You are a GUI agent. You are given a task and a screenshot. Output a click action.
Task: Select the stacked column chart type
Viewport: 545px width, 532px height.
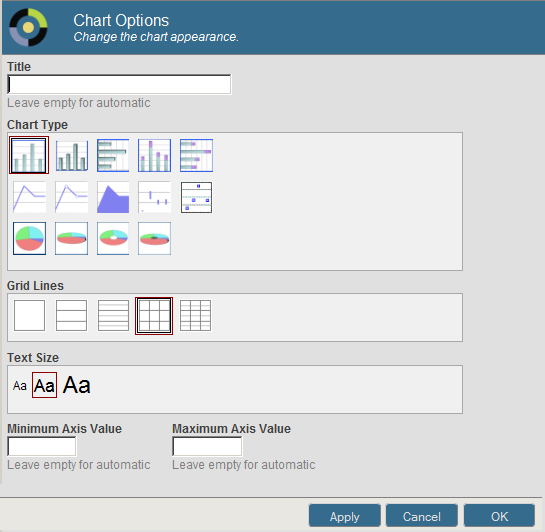[154, 155]
